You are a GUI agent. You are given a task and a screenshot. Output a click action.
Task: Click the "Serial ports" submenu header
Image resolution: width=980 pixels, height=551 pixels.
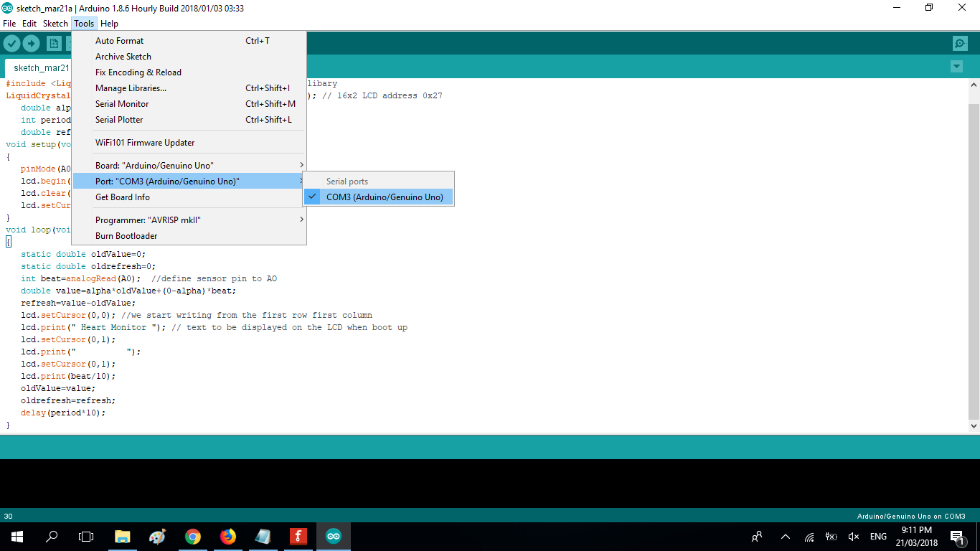click(x=347, y=182)
